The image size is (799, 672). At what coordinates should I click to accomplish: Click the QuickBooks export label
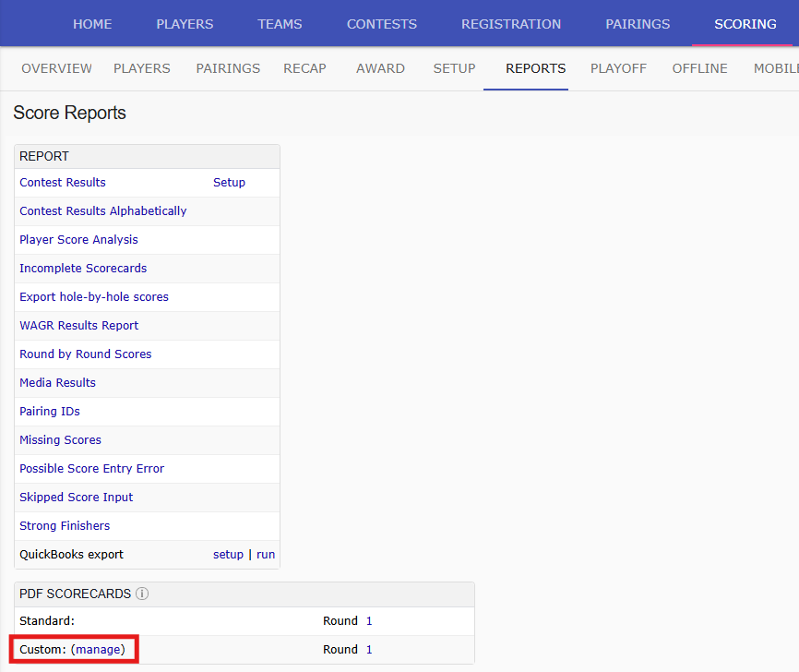[x=71, y=554]
